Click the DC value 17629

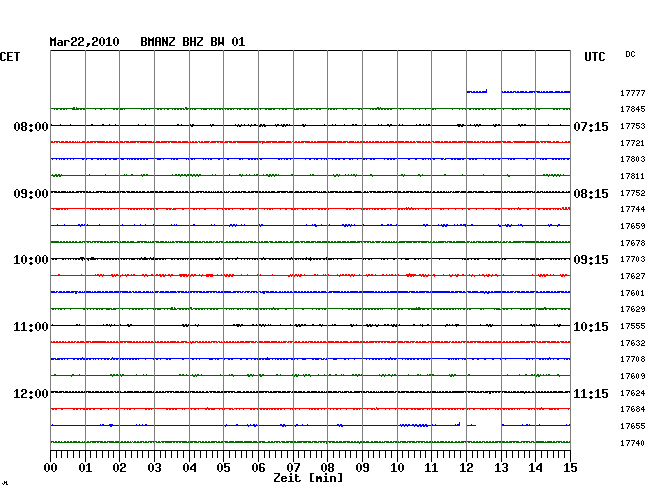tap(633, 309)
